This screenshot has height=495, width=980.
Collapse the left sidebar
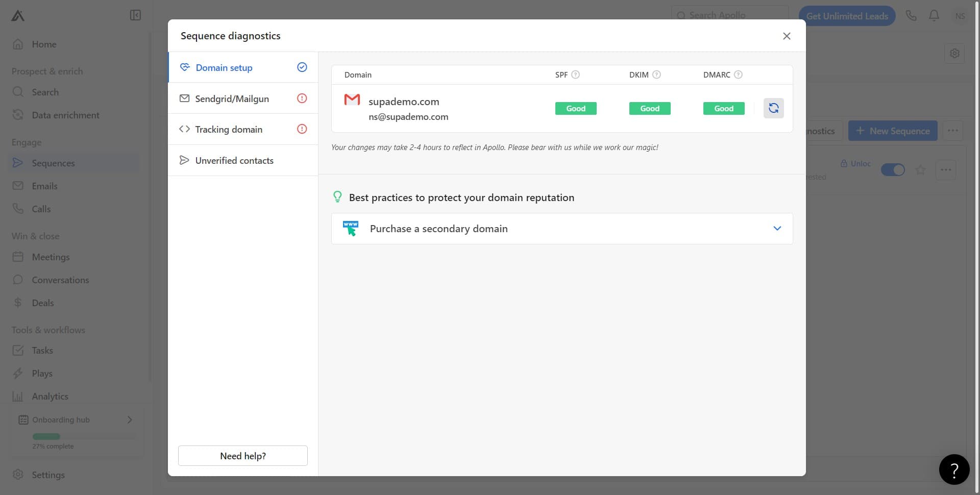[135, 15]
